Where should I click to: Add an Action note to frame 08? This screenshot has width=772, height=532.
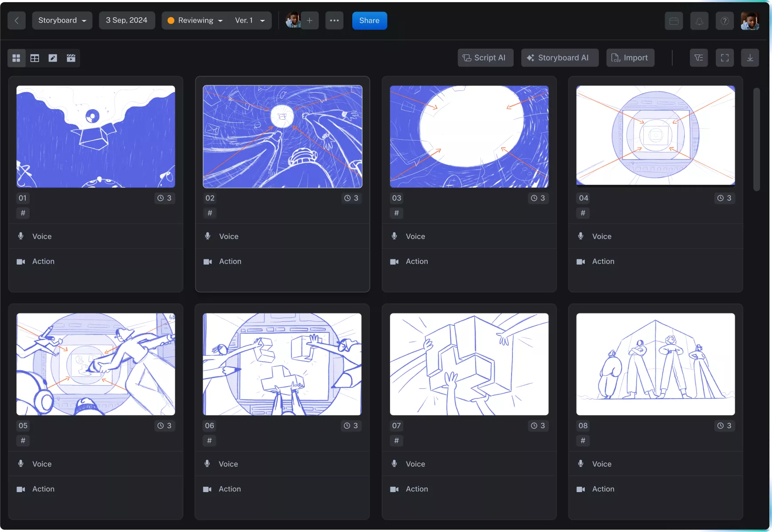point(603,489)
